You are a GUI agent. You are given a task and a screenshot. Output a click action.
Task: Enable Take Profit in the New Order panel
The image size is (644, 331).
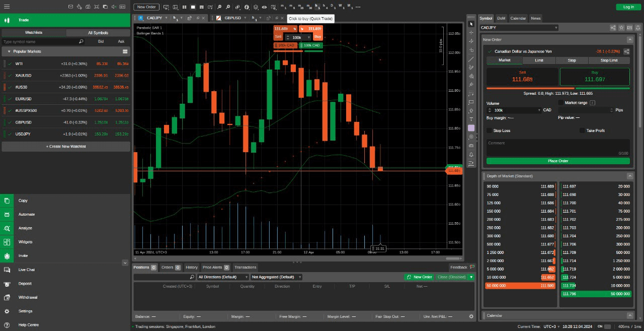point(582,130)
